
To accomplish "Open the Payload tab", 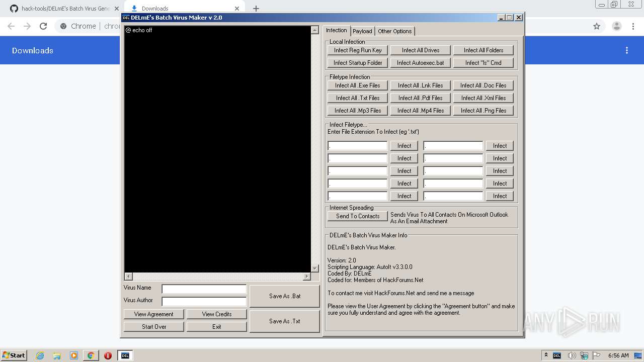I will click(x=362, y=31).
